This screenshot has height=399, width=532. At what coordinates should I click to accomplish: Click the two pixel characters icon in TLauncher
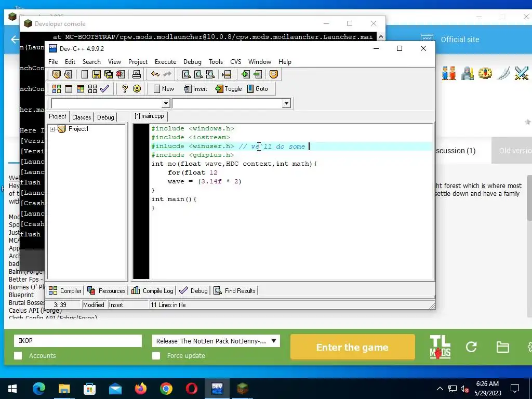click(x=448, y=73)
